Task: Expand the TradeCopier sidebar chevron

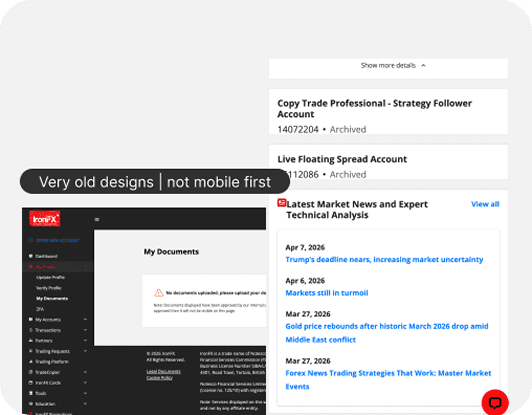Action: click(x=85, y=372)
